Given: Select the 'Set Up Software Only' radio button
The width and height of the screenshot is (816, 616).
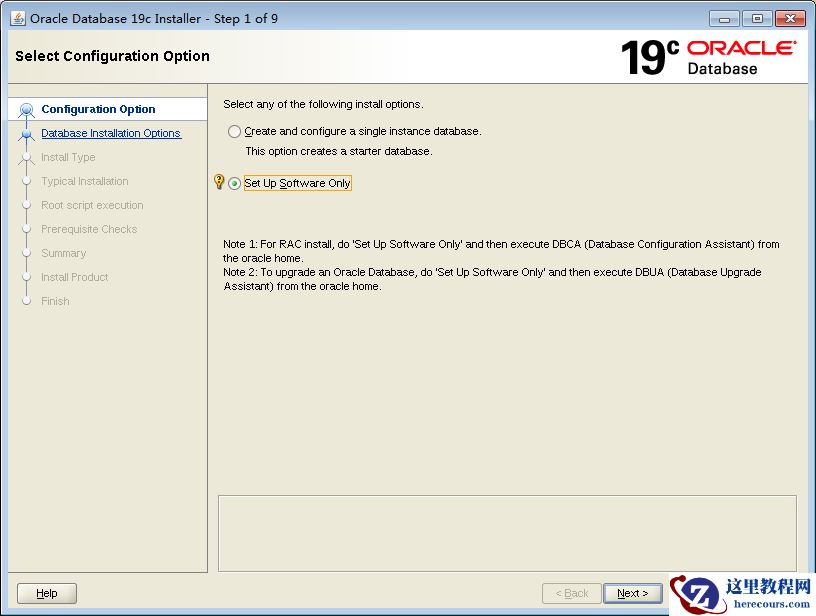Looking at the screenshot, I should click(x=234, y=184).
